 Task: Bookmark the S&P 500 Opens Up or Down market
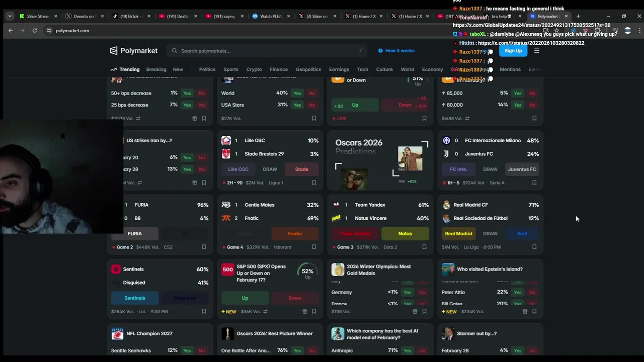tap(314, 312)
